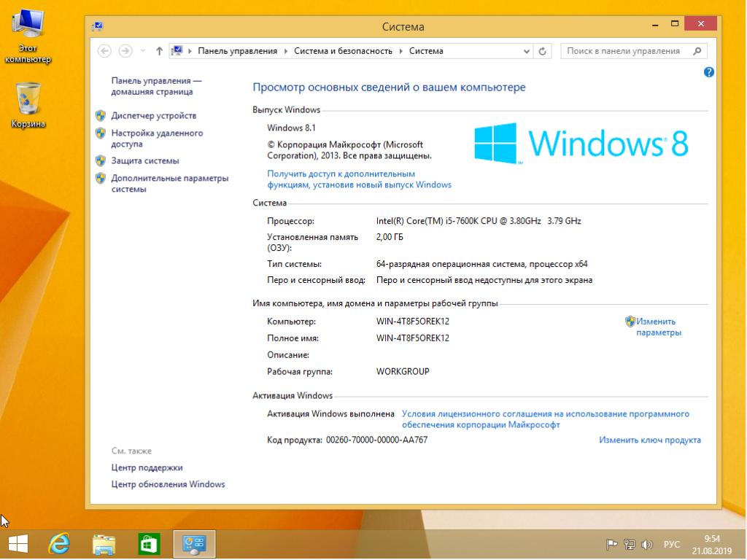Click Изменить ключ продукта link

[x=650, y=440]
